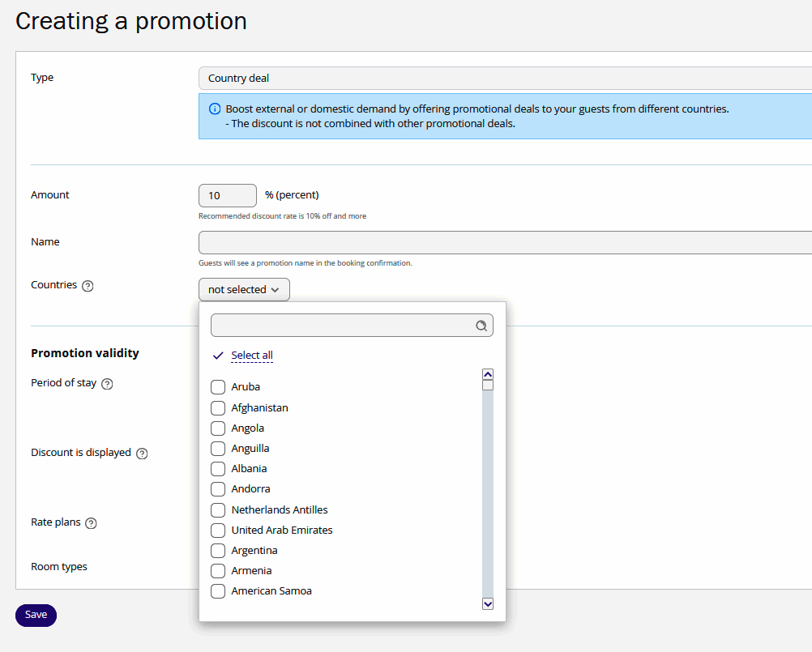The height and width of the screenshot is (652, 812).
Task: Click the checkmark beside Select all
Action: pos(216,355)
